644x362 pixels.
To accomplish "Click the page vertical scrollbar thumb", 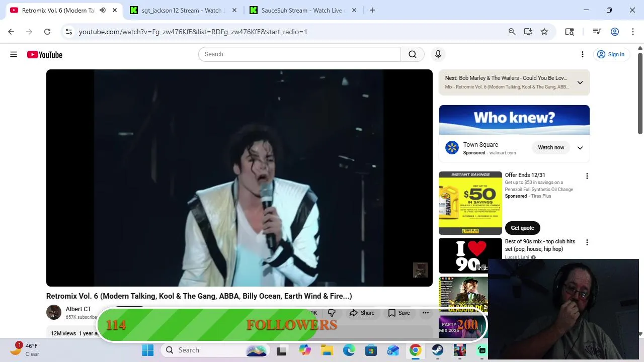I will click(x=640, y=93).
